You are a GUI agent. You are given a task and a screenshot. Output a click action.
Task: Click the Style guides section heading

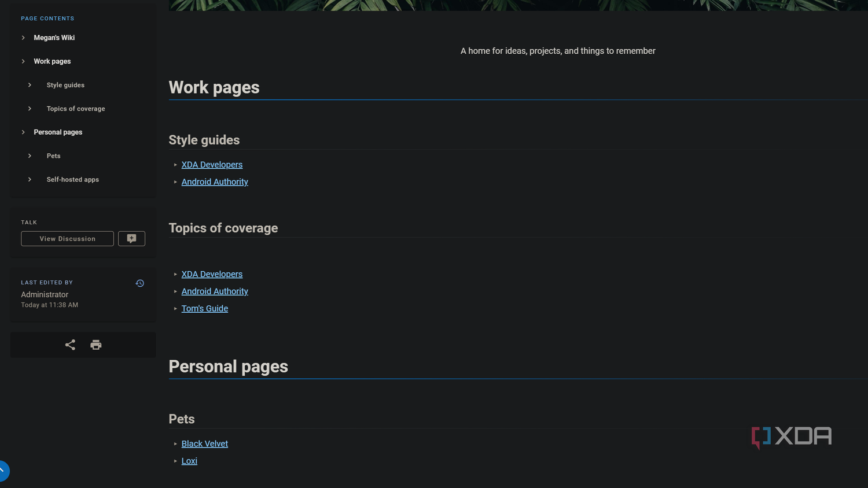204,140
